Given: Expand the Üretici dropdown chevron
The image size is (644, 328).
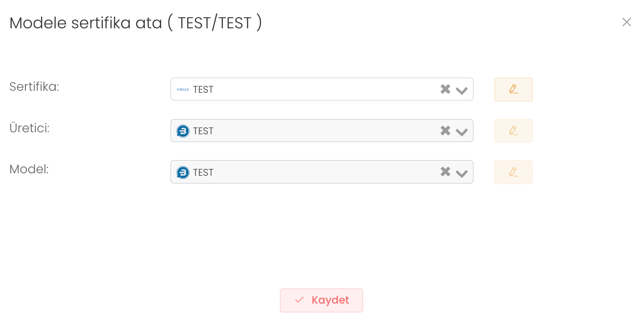Looking at the screenshot, I should pos(462,132).
